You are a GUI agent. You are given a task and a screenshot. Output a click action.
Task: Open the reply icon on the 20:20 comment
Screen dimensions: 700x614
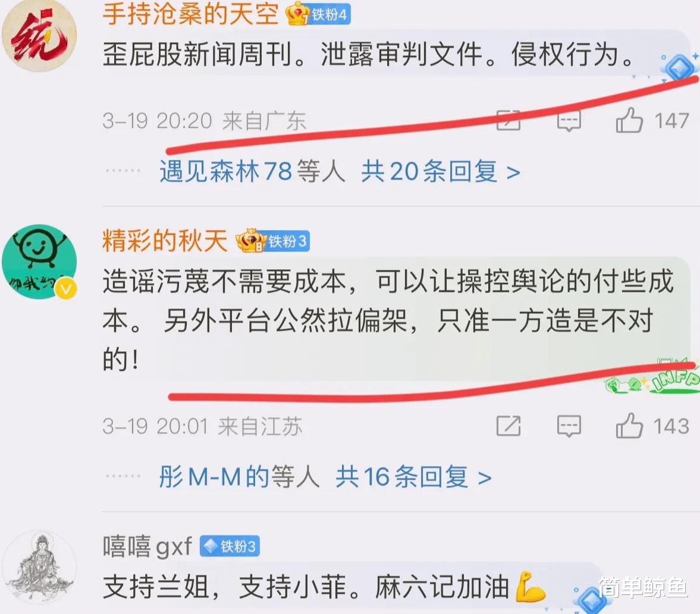pos(569,121)
